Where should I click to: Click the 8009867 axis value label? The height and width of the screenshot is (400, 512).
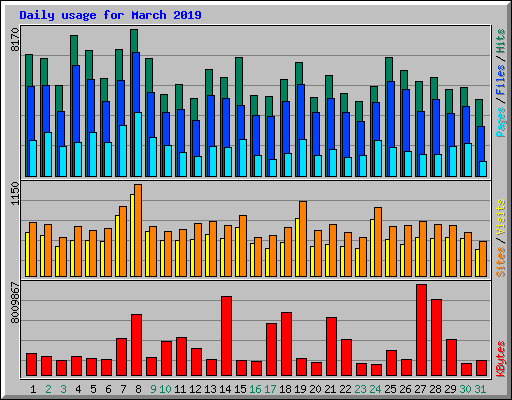[15, 302]
